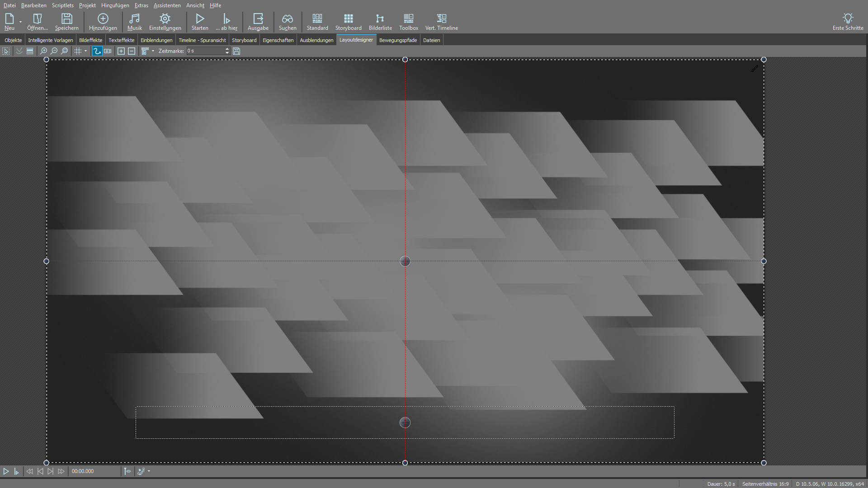Click the zoom to fit magnifier icon
This screenshot has width=868, height=488.
coord(65,51)
